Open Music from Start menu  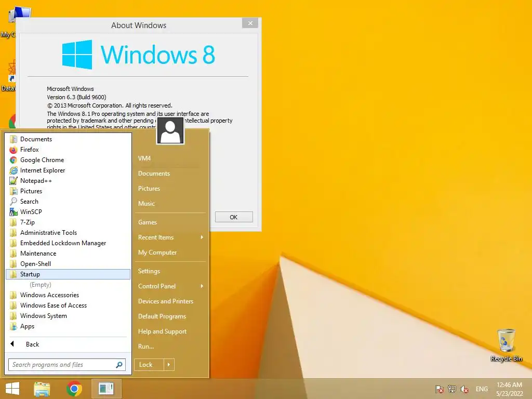click(x=170, y=204)
